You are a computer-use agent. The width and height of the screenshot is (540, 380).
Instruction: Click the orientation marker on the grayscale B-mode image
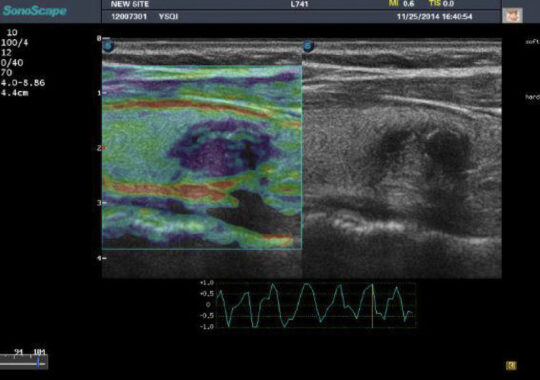tap(309, 46)
